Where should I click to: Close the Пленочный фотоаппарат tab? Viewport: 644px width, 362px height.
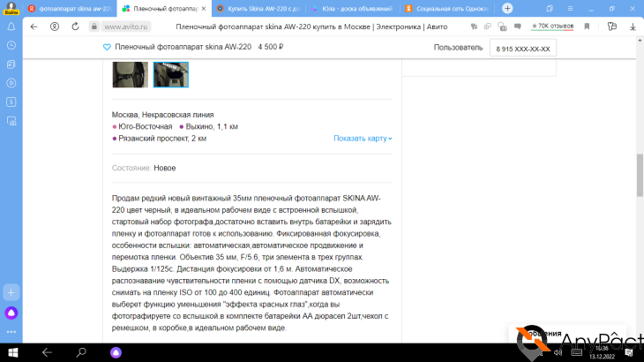(x=204, y=8)
